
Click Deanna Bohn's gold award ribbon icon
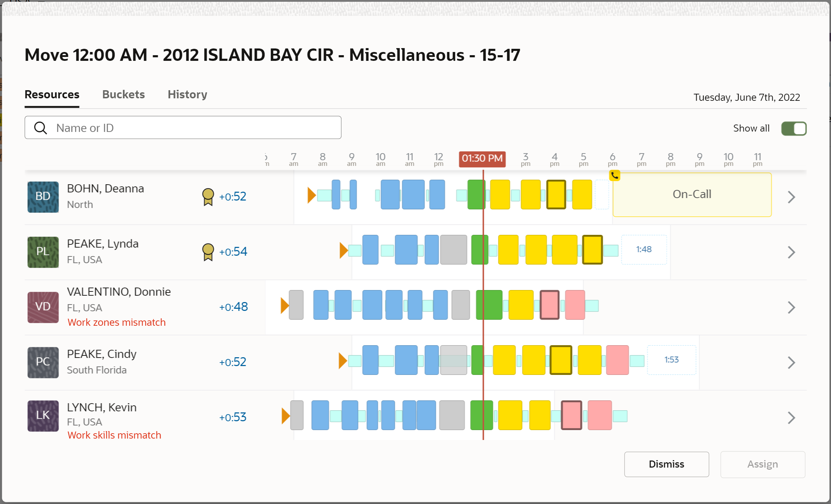tap(208, 197)
